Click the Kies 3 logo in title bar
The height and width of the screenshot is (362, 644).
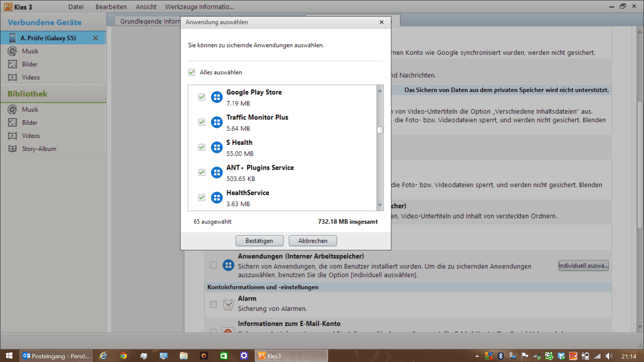coord(8,7)
